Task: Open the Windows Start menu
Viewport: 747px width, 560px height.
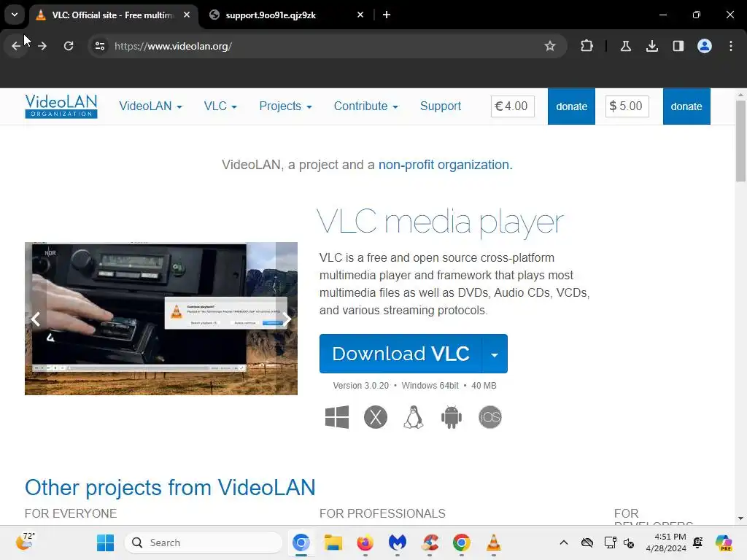Action: pos(105,542)
